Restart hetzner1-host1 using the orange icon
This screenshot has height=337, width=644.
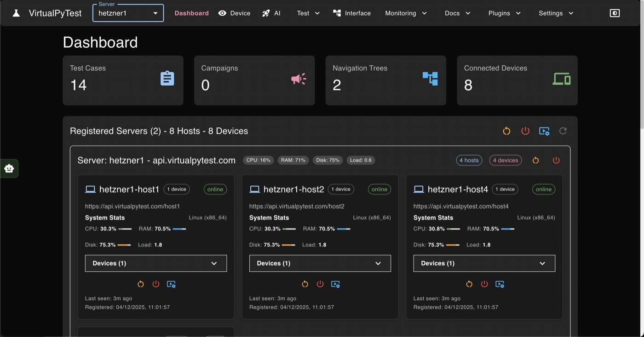pyautogui.click(x=141, y=284)
